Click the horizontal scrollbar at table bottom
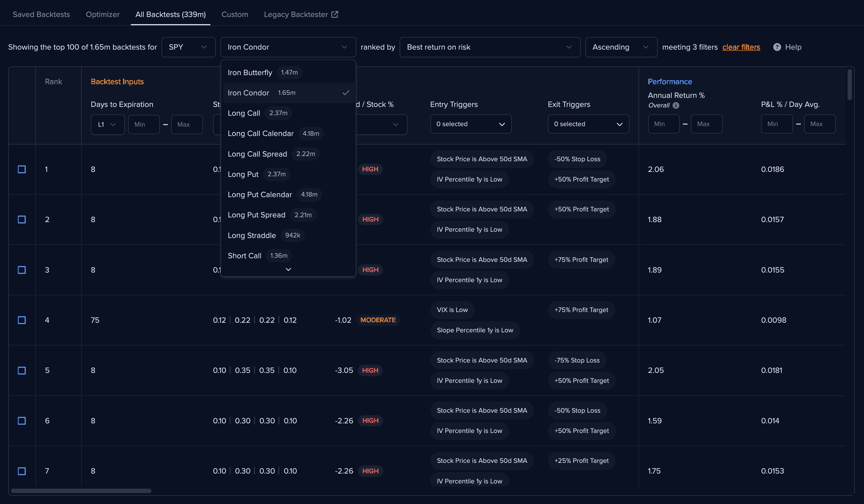Screen dimensions: 864x504 [x=81, y=491]
